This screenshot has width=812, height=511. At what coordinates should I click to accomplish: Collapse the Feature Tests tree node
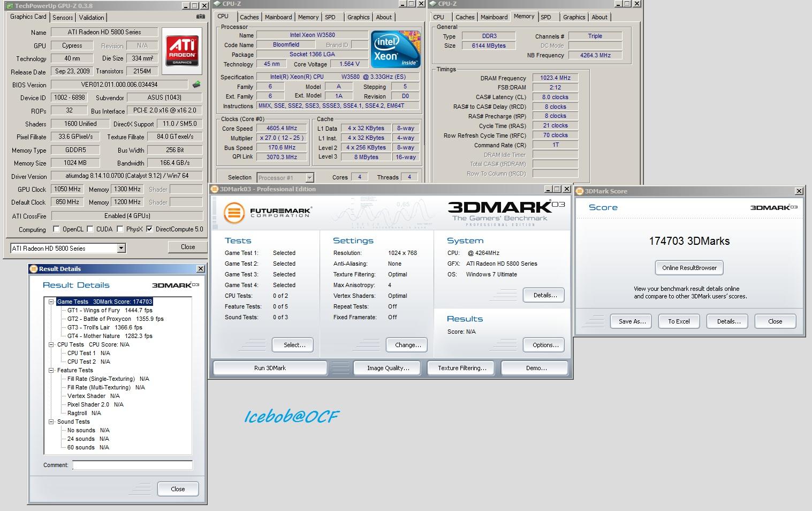[51, 370]
